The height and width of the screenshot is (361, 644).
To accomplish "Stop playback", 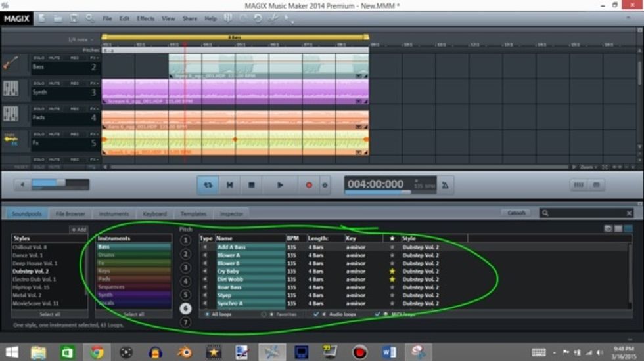I will 251,185.
